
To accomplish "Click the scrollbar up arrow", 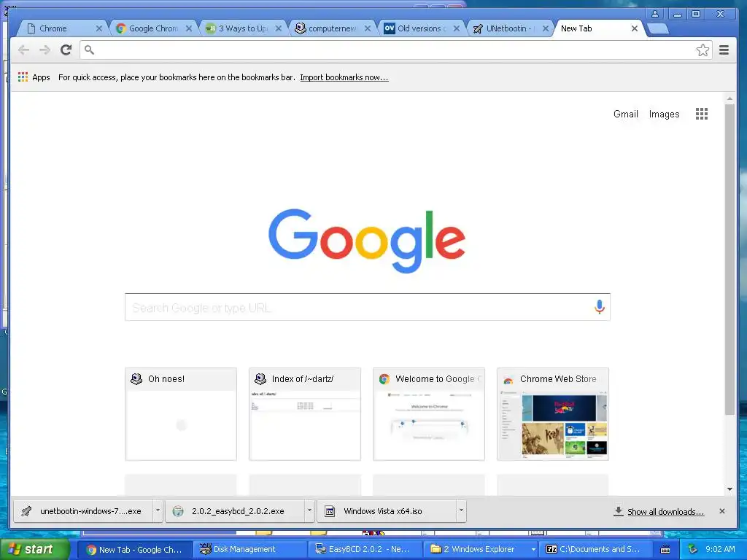I will click(729, 98).
